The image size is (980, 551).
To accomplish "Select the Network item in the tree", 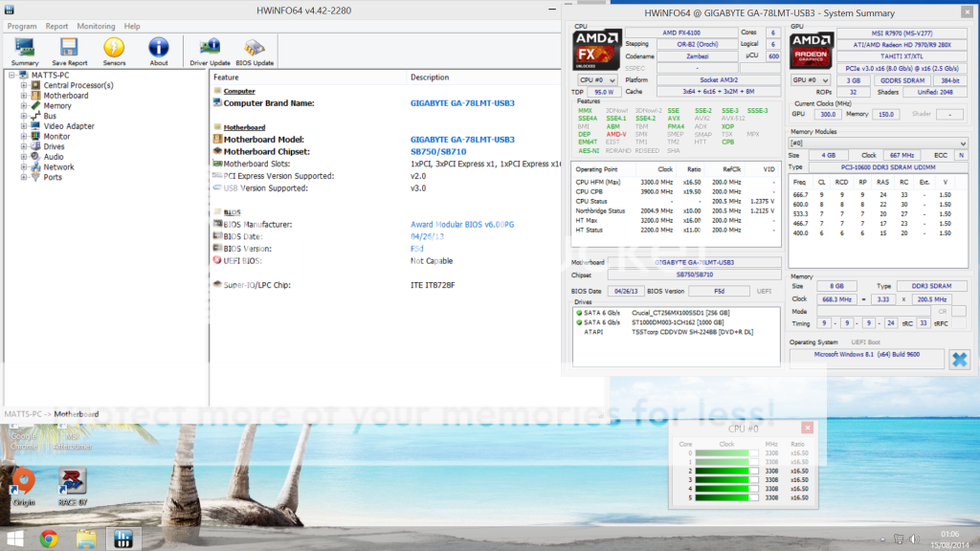I will pyautogui.click(x=58, y=166).
